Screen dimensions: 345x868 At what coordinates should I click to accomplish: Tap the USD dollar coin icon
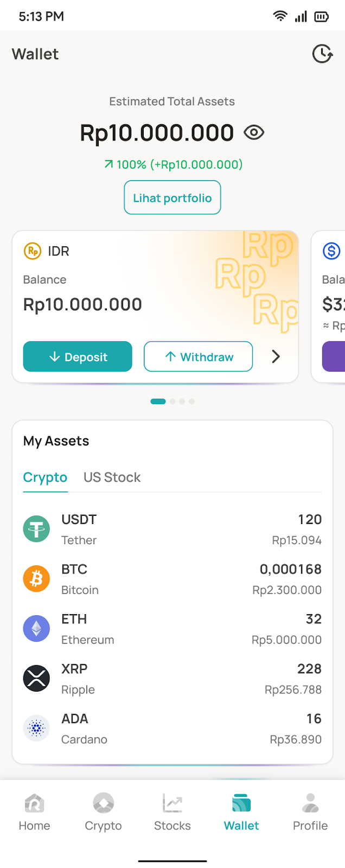point(331,251)
